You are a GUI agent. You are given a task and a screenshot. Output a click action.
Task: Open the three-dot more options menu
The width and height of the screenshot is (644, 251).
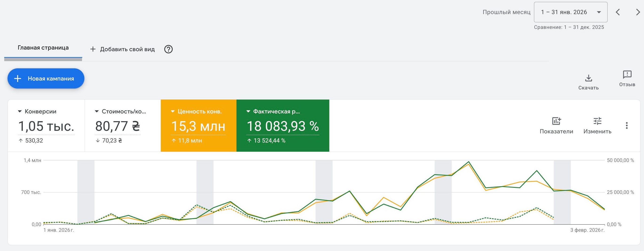pos(627,126)
